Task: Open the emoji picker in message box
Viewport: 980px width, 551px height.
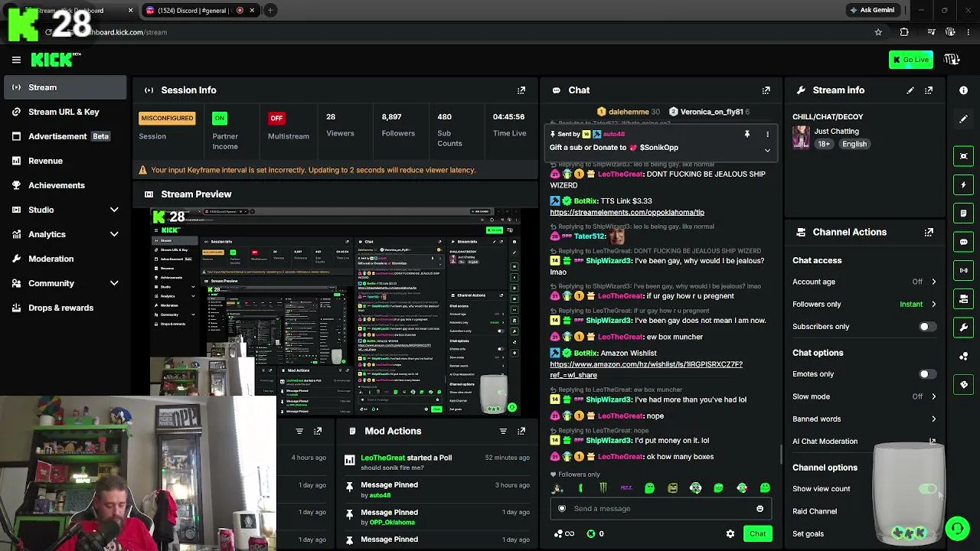Action: (x=759, y=509)
